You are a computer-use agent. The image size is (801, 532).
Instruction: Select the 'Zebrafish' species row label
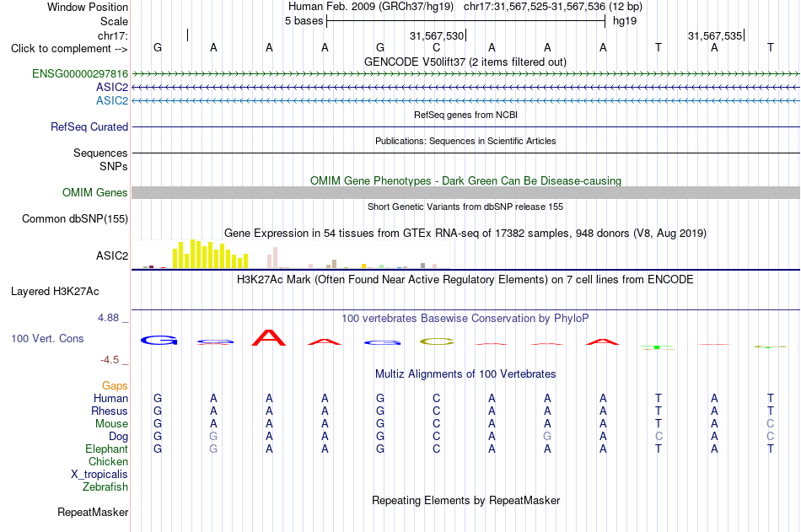(105, 487)
